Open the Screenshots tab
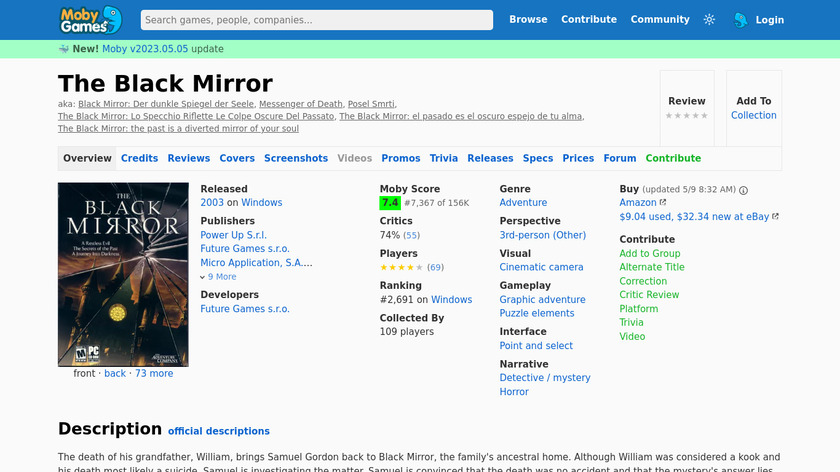This screenshot has width=840, height=472. (x=296, y=159)
